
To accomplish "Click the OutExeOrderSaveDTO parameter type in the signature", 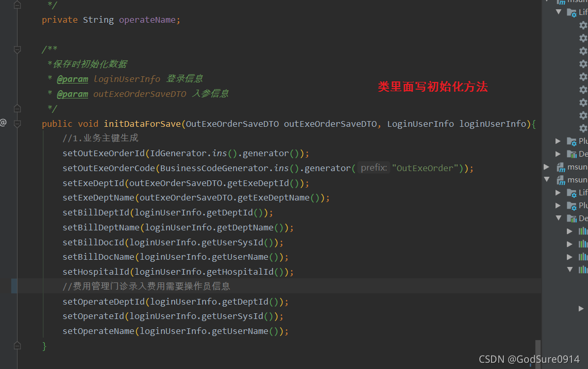I will tap(232, 124).
